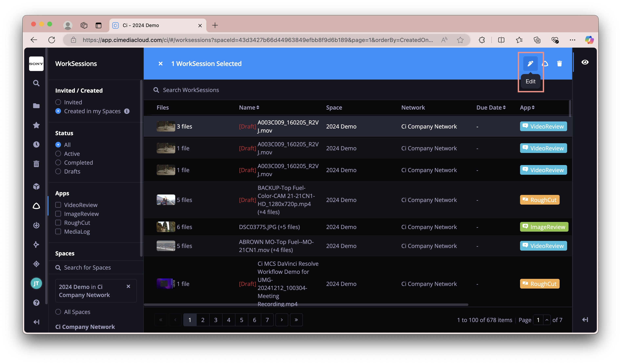Open recent clock icon in the sidebar
This screenshot has width=621, height=364.
(x=36, y=144)
